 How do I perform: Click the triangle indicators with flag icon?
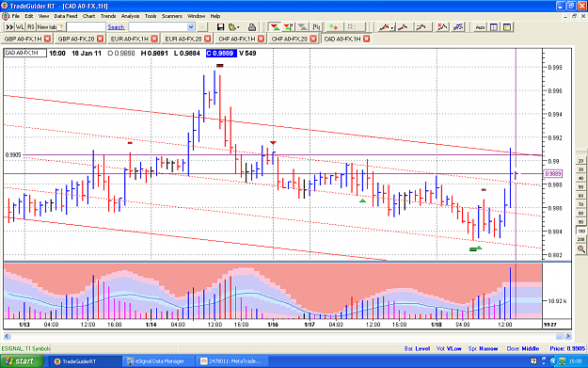point(289,27)
